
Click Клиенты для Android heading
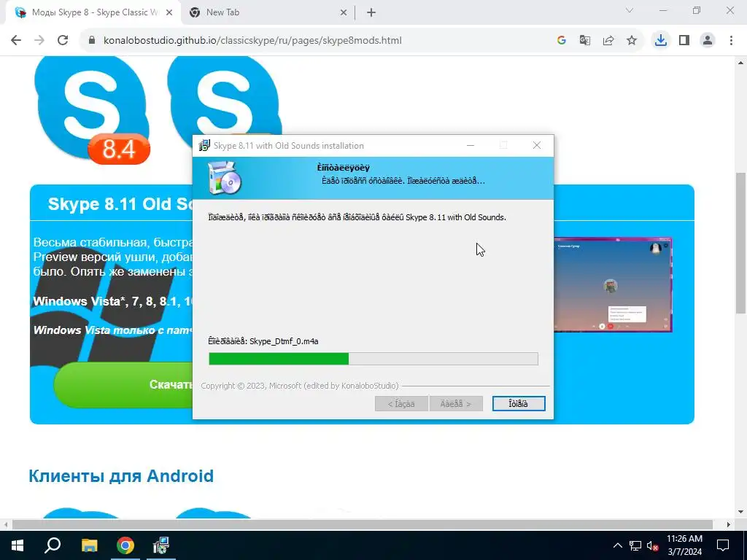[x=121, y=475]
